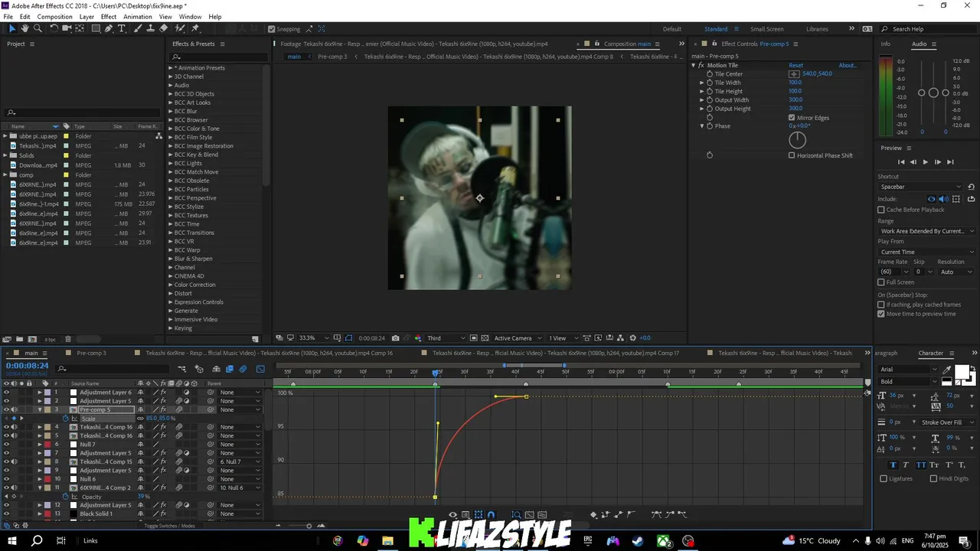980x551 pixels.
Task: Switch to Pre-comp 3 timeline tab
Action: [x=91, y=353]
